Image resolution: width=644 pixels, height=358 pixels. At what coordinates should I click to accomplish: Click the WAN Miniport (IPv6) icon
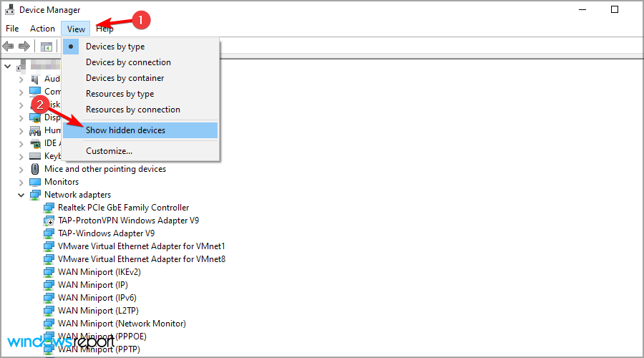click(x=49, y=298)
